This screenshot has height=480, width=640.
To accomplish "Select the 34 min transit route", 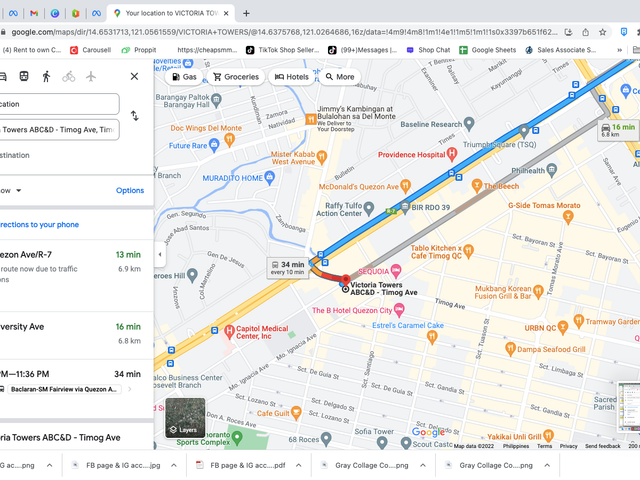I will (x=77, y=389).
